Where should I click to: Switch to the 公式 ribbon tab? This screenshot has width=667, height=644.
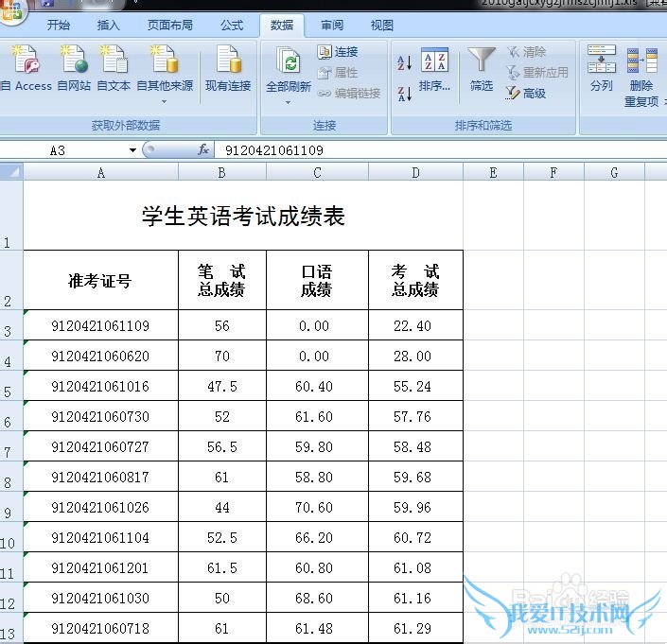pyautogui.click(x=231, y=26)
